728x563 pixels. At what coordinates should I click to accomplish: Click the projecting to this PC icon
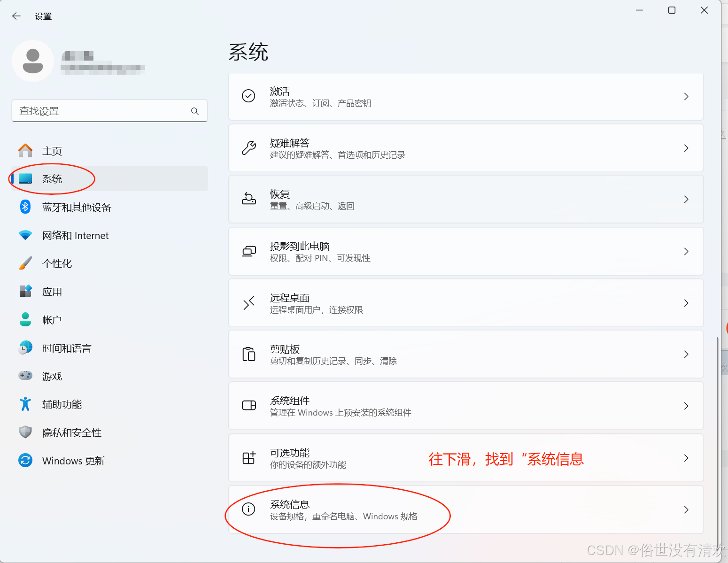point(248,251)
